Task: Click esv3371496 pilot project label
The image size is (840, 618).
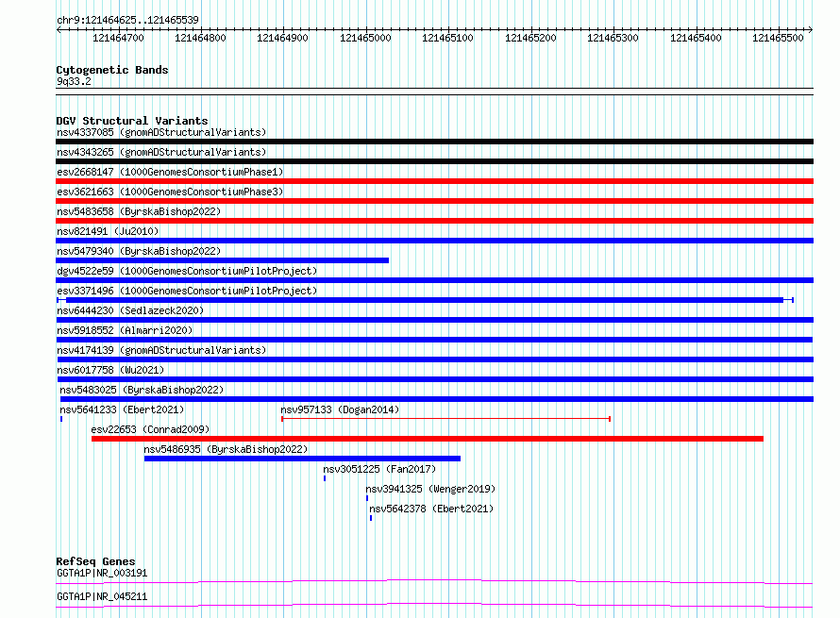Action: tap(187, 291)
